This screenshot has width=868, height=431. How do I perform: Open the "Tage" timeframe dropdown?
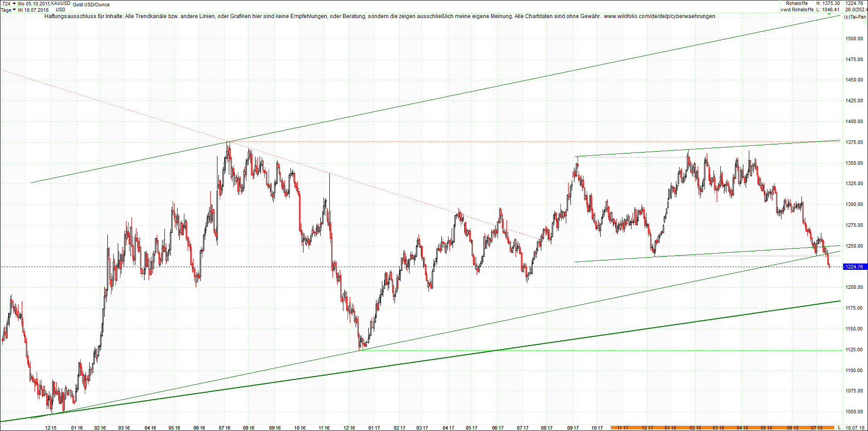point(6,10)
